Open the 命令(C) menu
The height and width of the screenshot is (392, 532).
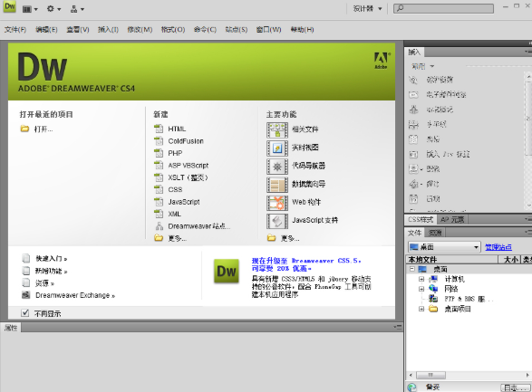point(205,30)
